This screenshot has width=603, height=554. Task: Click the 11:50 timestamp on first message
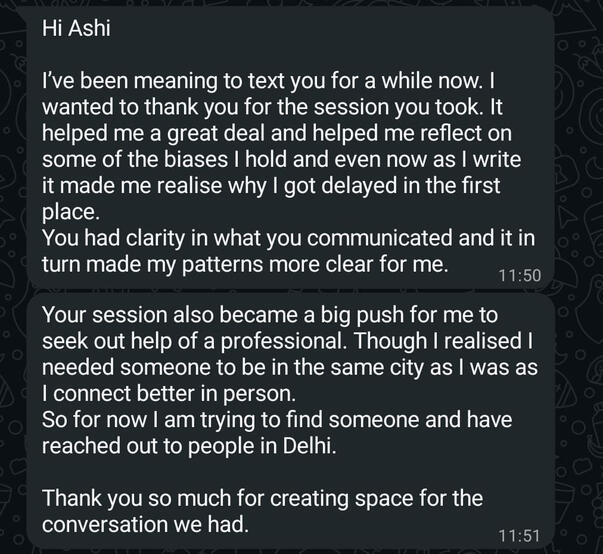518,273
